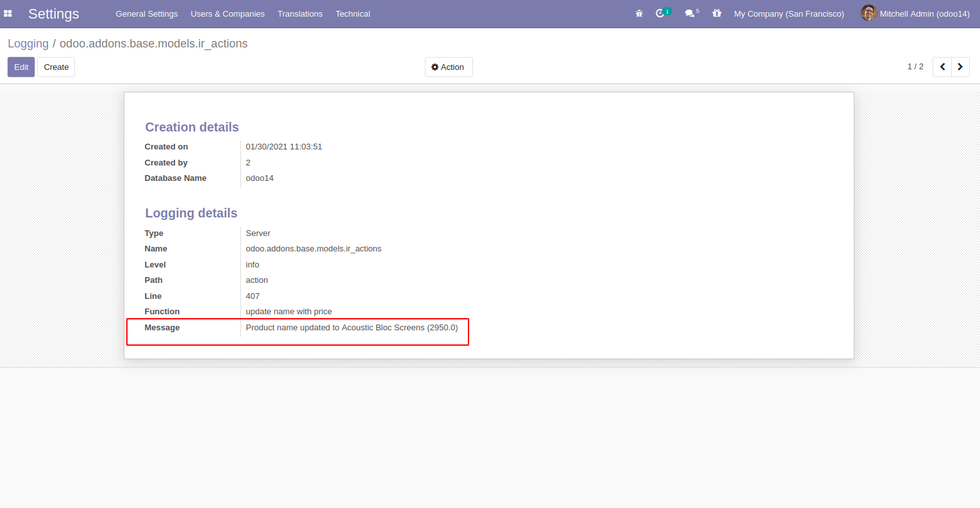Open the General Settings menu
The height and width of the screenshot is (508, 980).
coord(147,13)
